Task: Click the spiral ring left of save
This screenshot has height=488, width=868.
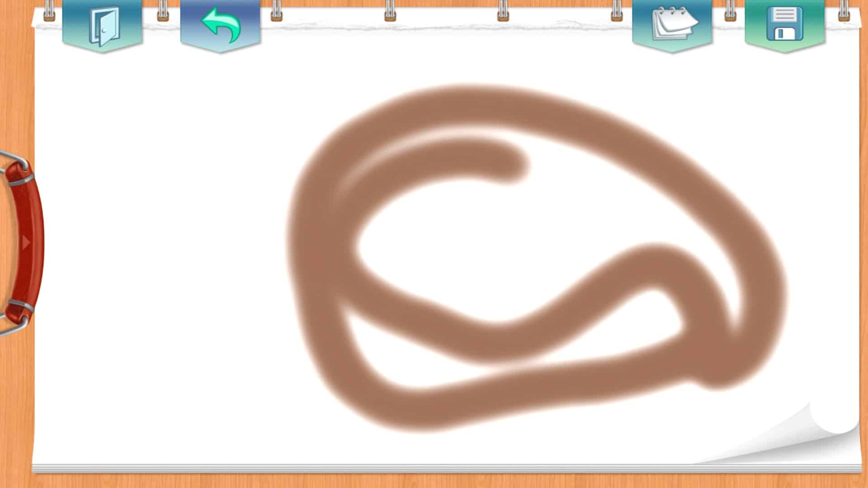Action: 730,11
